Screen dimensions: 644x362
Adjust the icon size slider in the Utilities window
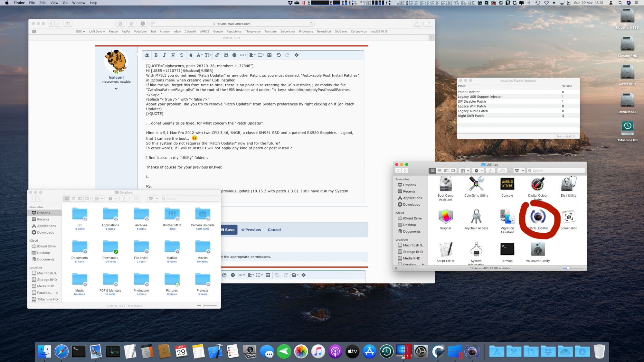pyautogui.click(x=568, y=268)
